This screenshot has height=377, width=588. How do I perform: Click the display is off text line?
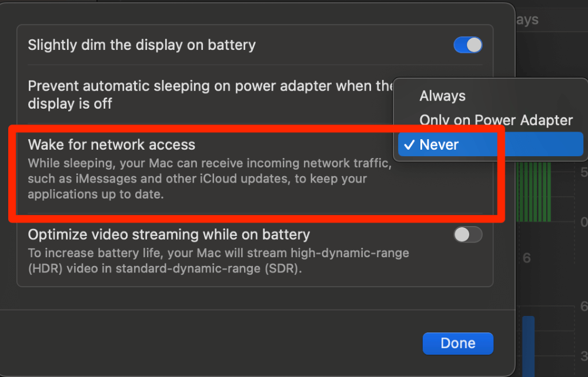click(70, 104)
